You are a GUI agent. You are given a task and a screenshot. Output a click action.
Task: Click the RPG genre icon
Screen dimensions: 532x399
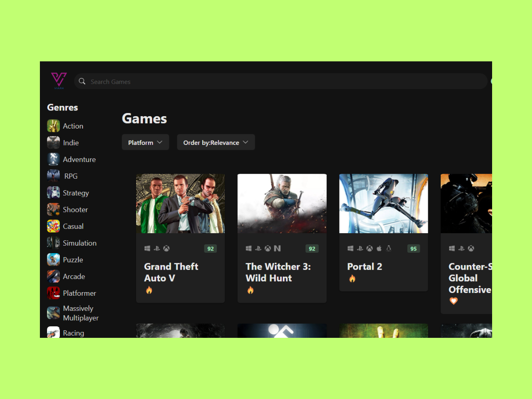click(x=53, y=176)
